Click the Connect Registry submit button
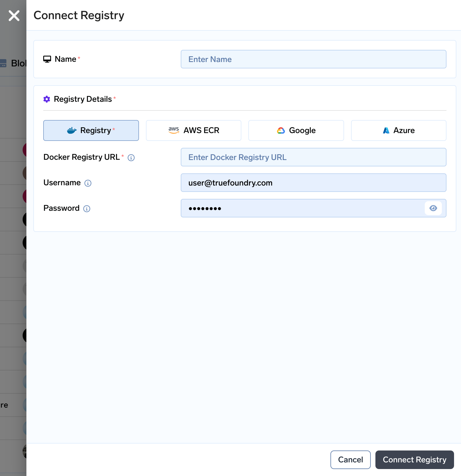The height and width of the screenshot is (476, 461). click(x=415, y=460)
